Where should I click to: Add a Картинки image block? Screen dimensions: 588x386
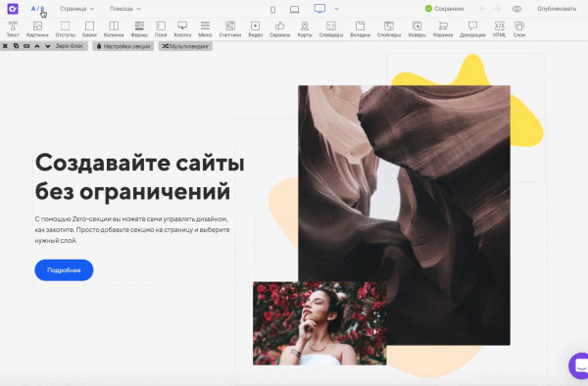click(x=37, y=29)
